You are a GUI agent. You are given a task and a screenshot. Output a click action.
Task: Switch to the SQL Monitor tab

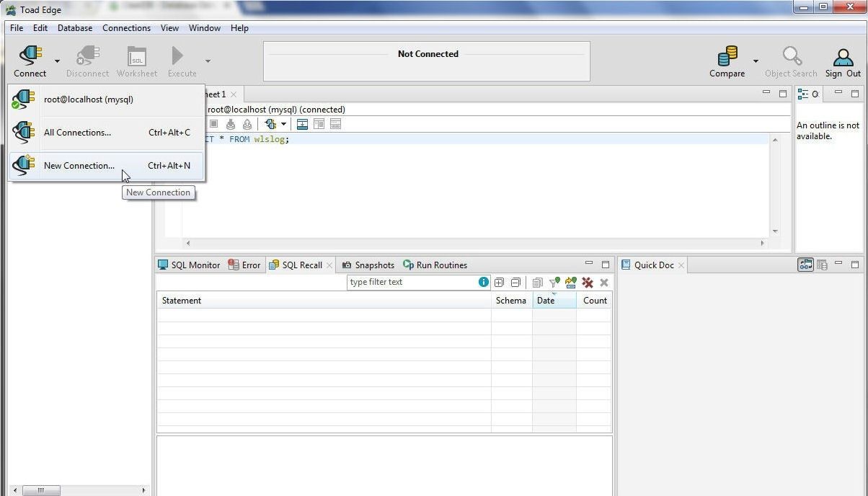189,265
